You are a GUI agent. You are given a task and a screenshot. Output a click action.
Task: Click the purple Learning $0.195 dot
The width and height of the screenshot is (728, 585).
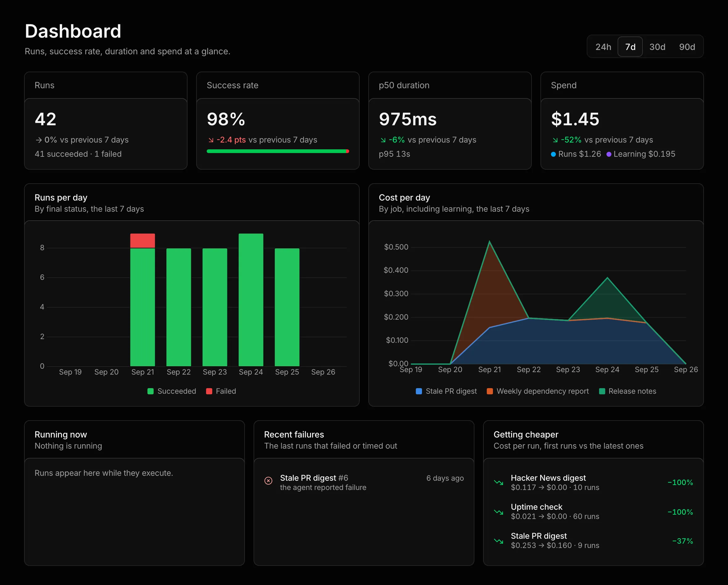(x=609, y=154)
